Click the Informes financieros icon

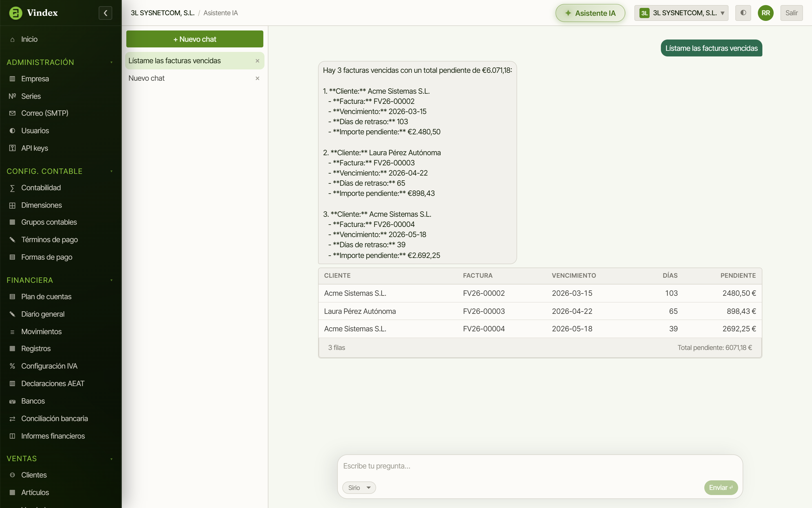pos(12,436)
